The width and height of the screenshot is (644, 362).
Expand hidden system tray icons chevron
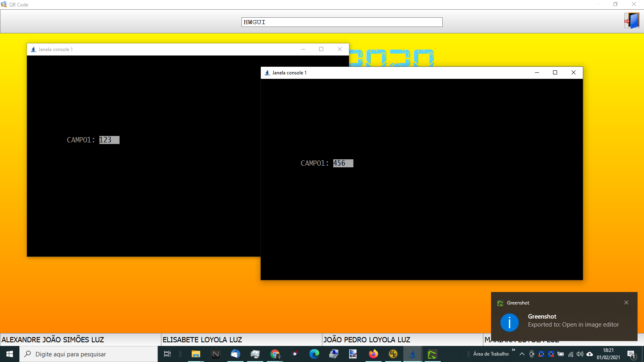[522, 354]
